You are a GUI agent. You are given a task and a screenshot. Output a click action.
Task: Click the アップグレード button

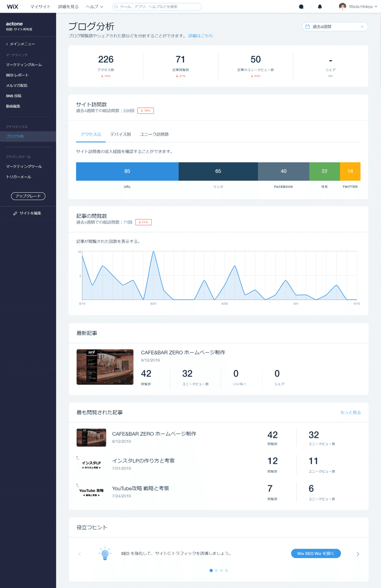28,196
